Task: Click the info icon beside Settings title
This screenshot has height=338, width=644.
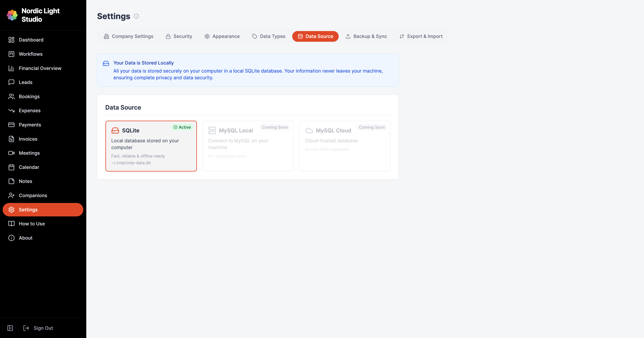Action: coord(136,16)
